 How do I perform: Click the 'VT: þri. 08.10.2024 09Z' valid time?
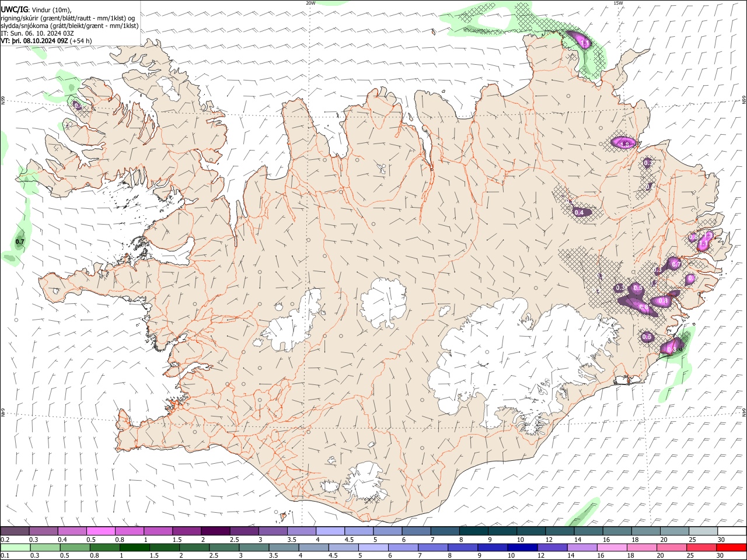click(x=34, y=41)
